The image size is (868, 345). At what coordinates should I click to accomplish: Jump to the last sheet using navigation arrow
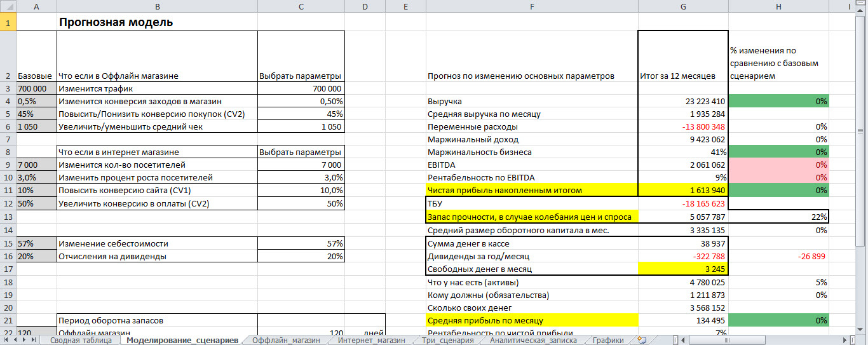[34, 340]
